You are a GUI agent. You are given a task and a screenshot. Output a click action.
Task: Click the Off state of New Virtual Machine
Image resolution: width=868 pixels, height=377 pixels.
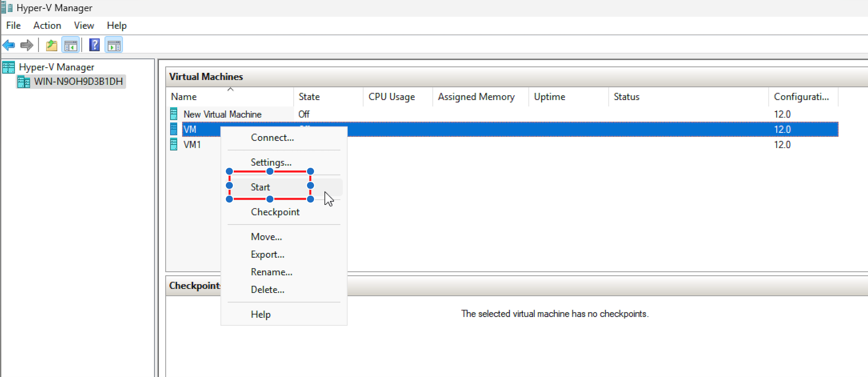click(304, 114)
